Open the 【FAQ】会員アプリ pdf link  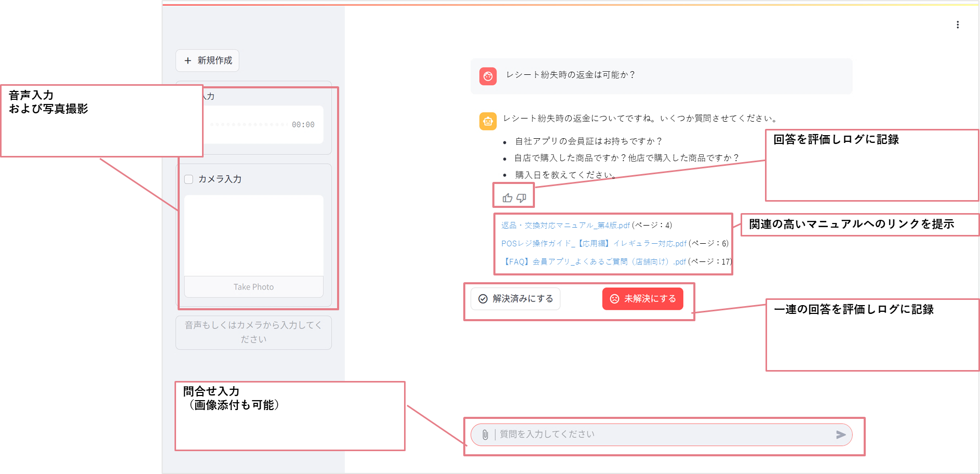594,261
